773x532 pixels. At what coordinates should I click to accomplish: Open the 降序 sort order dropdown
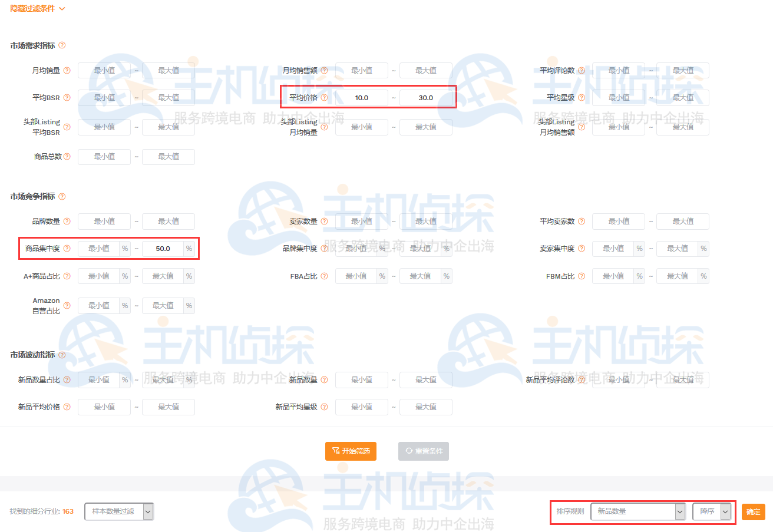[712, 511]
